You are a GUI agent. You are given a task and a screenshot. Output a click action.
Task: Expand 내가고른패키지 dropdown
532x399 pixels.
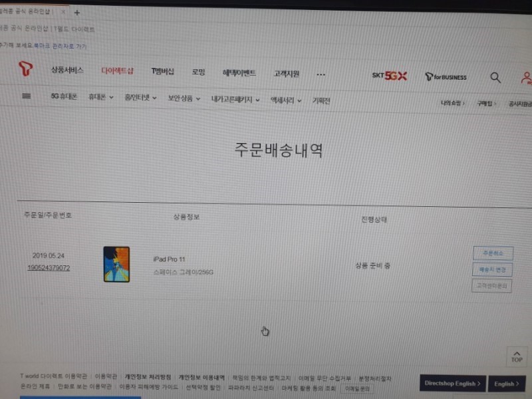click(235, 99)
